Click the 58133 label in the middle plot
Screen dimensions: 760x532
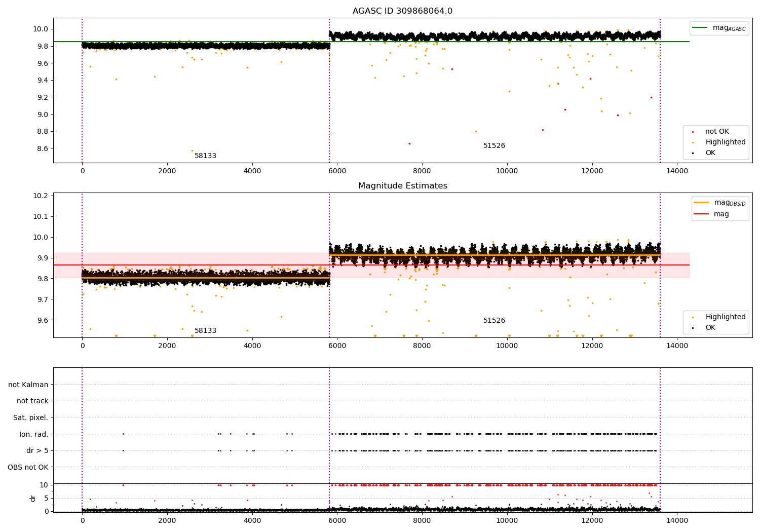pyautogui.click(x=205, y=331)
